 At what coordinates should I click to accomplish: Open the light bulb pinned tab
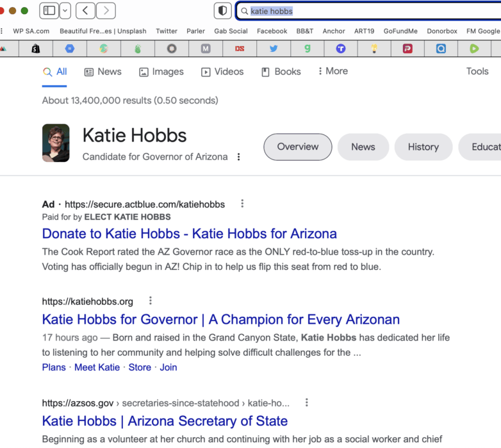pyautogui.click(x=374, y=49)
